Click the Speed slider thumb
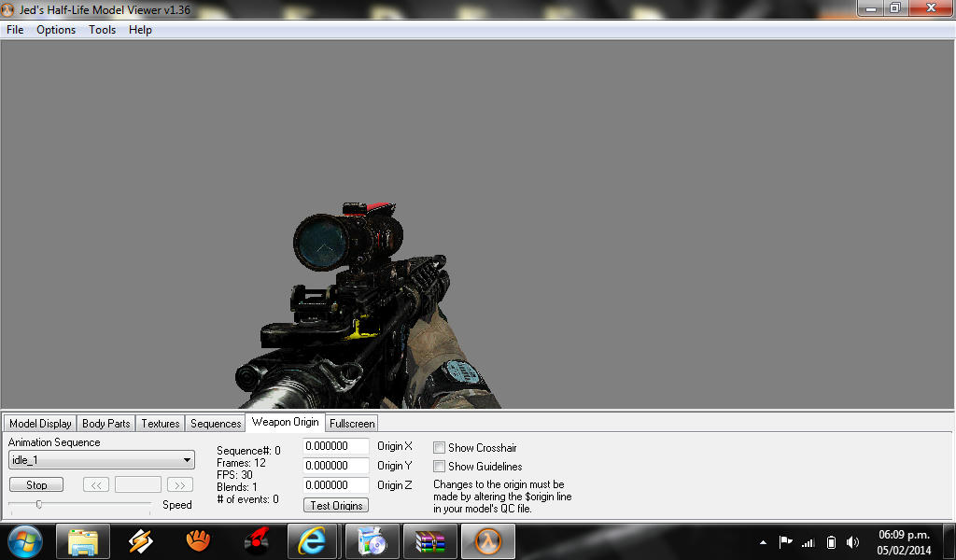Image resolution: width=956 pixels, height=560 pixels. coord(39,505)
